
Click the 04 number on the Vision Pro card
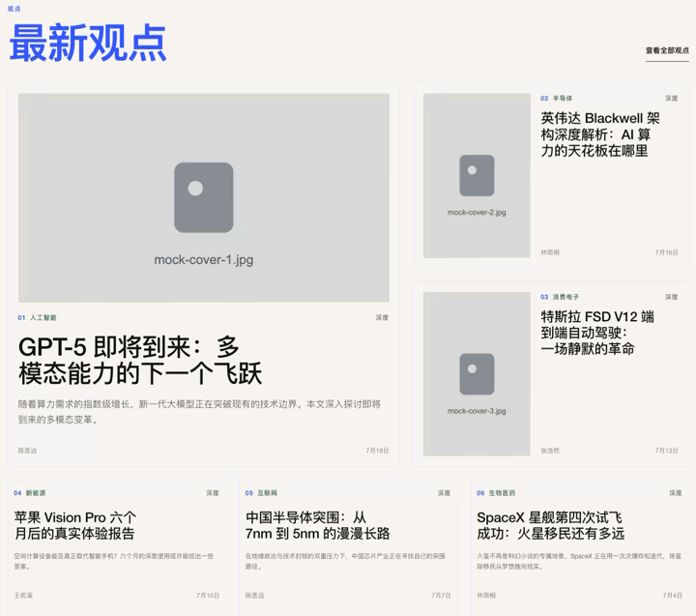(17, 493)
